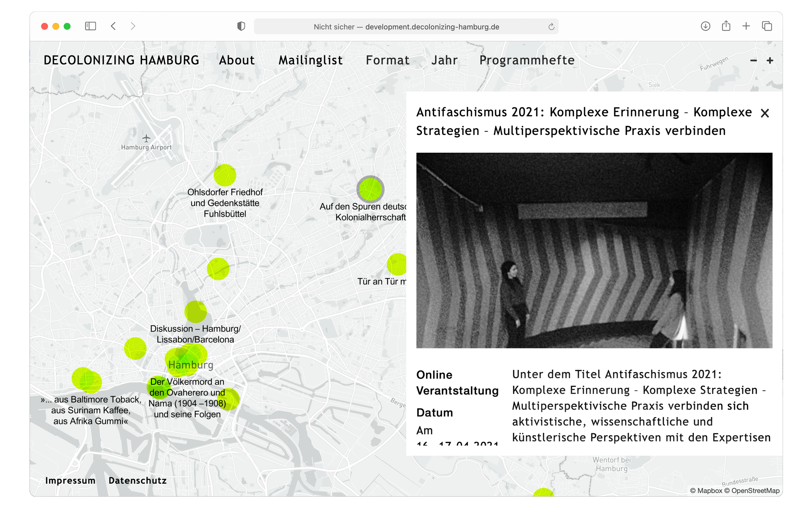Toggle Safari sidebar panel icon
812x508 pixels.
[90, 26]
